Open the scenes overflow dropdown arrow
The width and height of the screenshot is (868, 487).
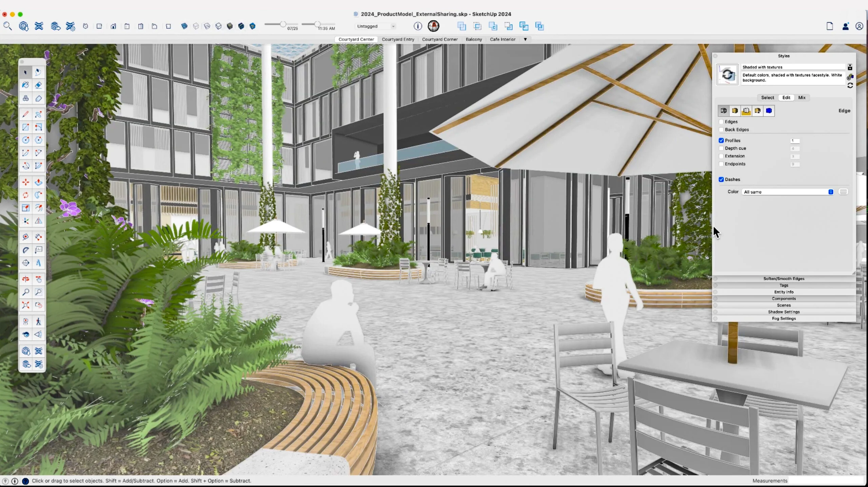pos(525,39)
